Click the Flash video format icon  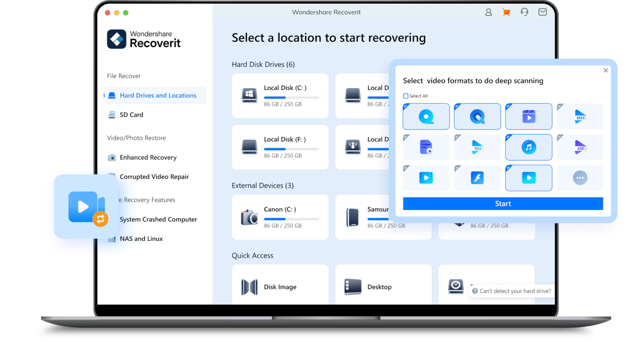tap(477, 178)
